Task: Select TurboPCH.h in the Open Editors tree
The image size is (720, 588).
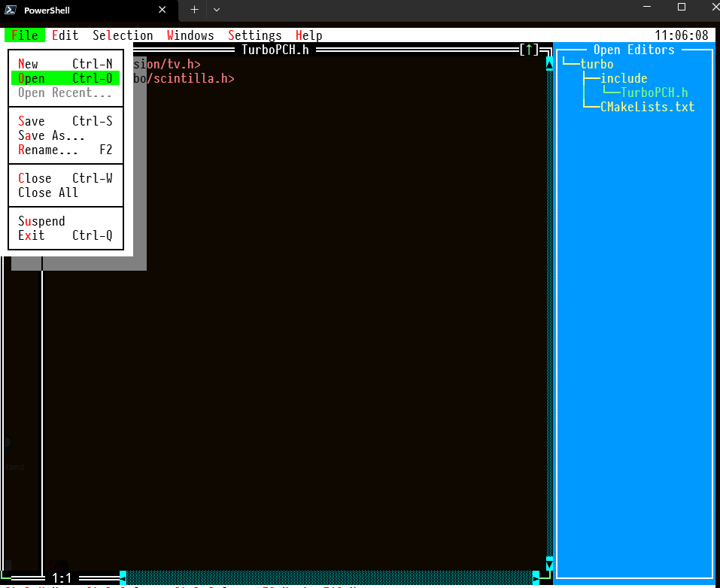Action: [x=654, y=92]
